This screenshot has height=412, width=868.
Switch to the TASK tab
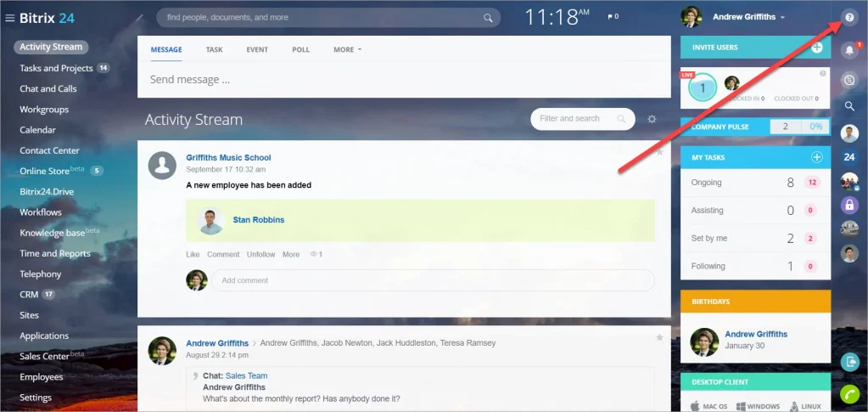pyautogui.click(x=214, y=49)
